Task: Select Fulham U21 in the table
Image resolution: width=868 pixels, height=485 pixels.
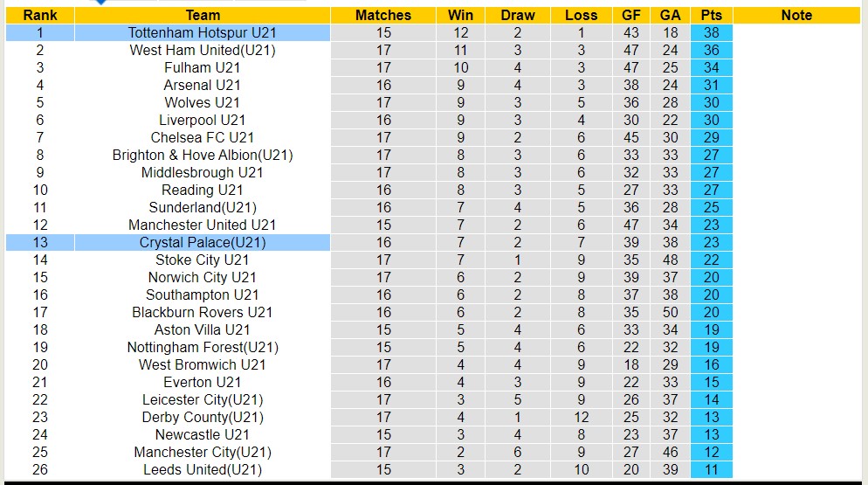Action: click(x=203, y=67)
